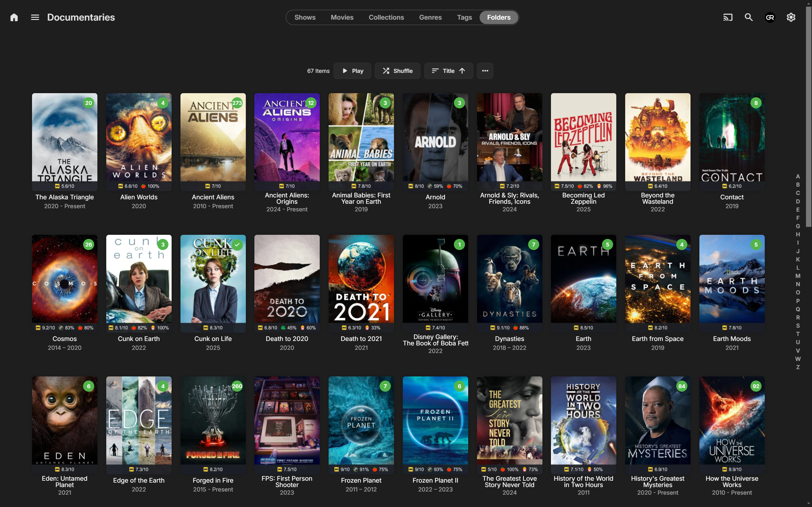
Task: Click the 92 unplayed badge on How the Universe Works
Action: point(756,386)
